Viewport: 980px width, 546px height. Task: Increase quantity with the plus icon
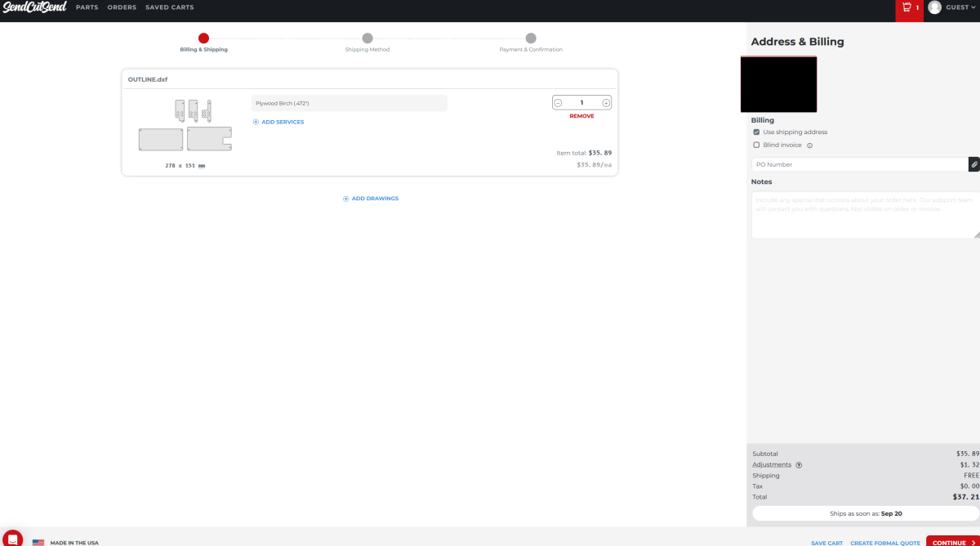pyautogui.click(x=606, y=103)
